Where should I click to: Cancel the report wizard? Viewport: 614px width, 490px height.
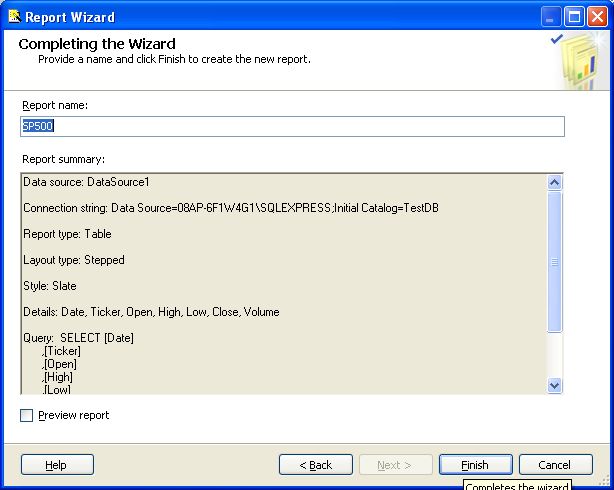554,465
